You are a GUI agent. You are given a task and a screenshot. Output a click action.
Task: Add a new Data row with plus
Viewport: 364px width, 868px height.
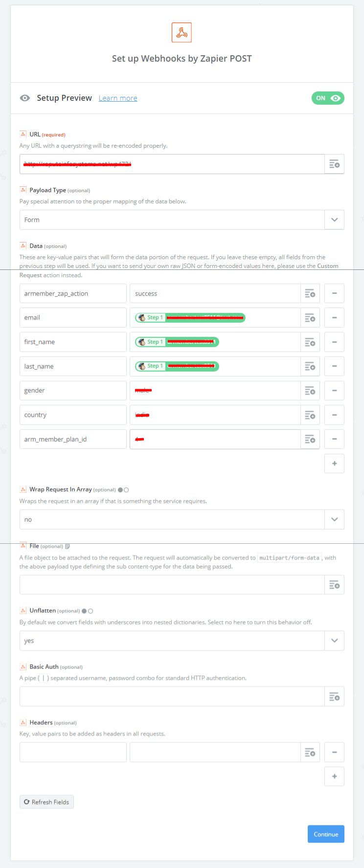click(x=334, y=464)
